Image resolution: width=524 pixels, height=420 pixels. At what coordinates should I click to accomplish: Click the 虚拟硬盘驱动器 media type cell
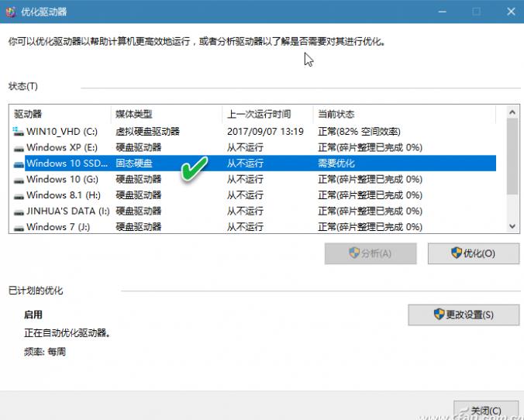pyautogui.click(x=148, y=131)
